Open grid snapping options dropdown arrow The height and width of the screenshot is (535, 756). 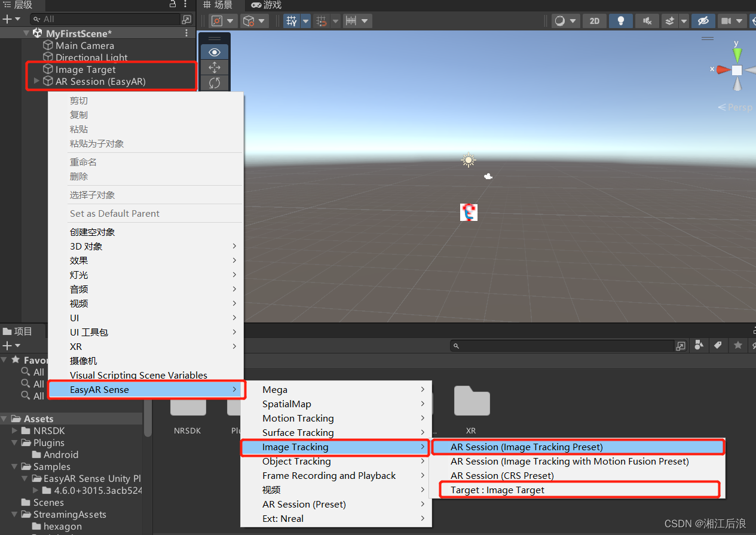[305, 21]
